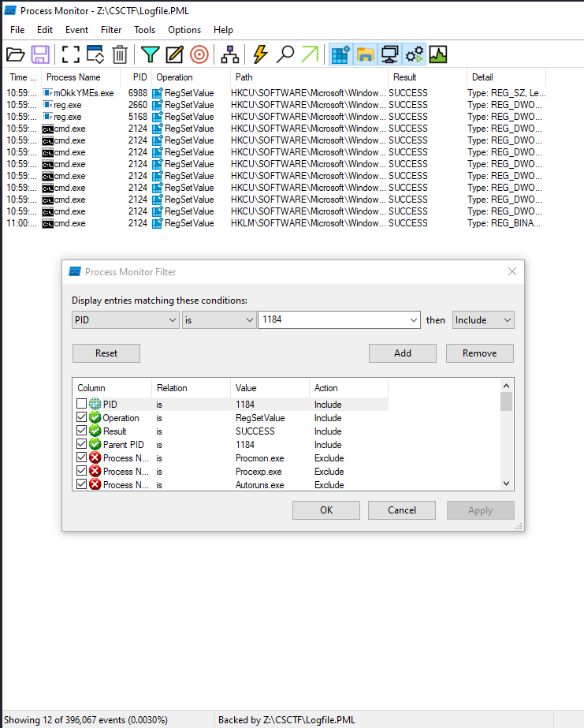Uncheck the Procmon.exe Exclude filter checkbox

point(82,458)
